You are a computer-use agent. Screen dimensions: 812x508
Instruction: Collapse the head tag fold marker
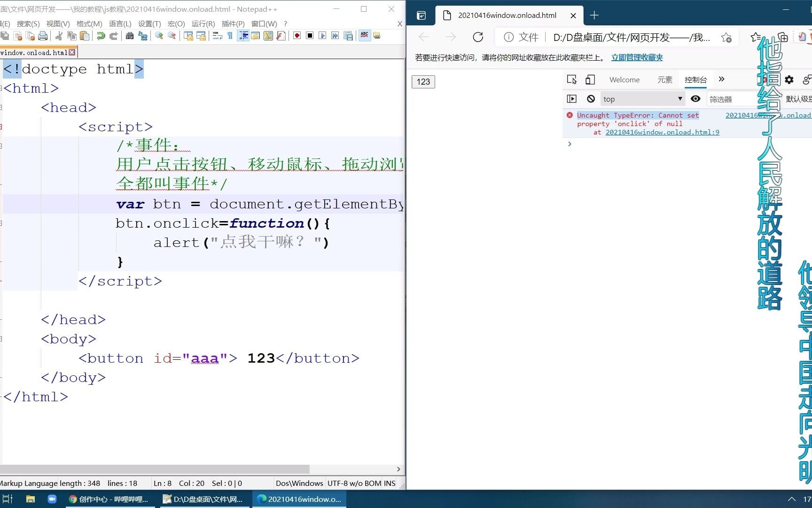1,107
